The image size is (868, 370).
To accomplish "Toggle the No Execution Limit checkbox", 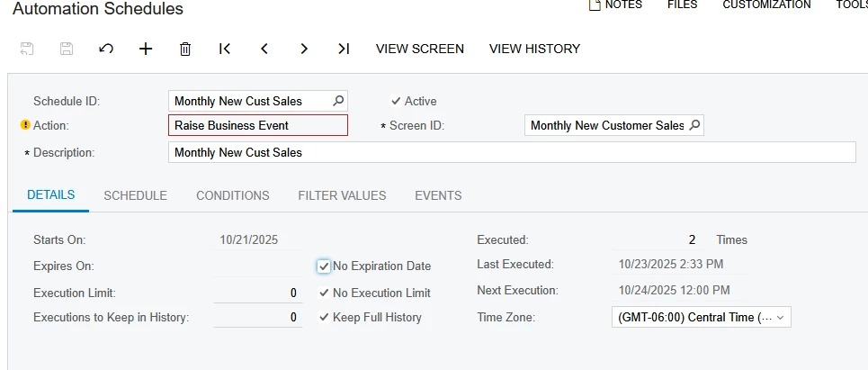I will 324,293.
